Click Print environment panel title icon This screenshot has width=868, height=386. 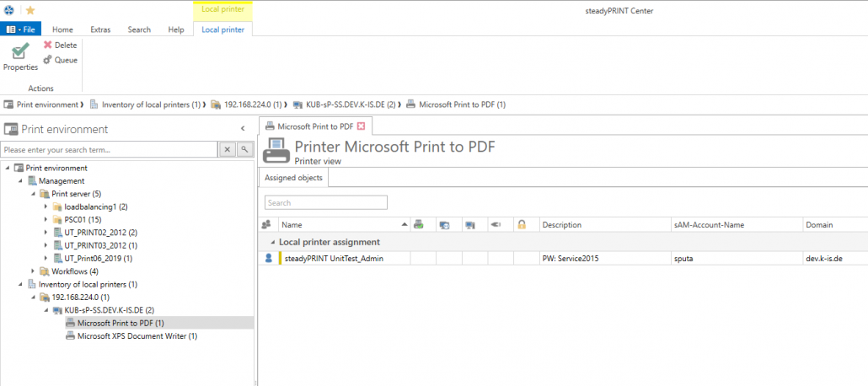[x=11, y=129]
